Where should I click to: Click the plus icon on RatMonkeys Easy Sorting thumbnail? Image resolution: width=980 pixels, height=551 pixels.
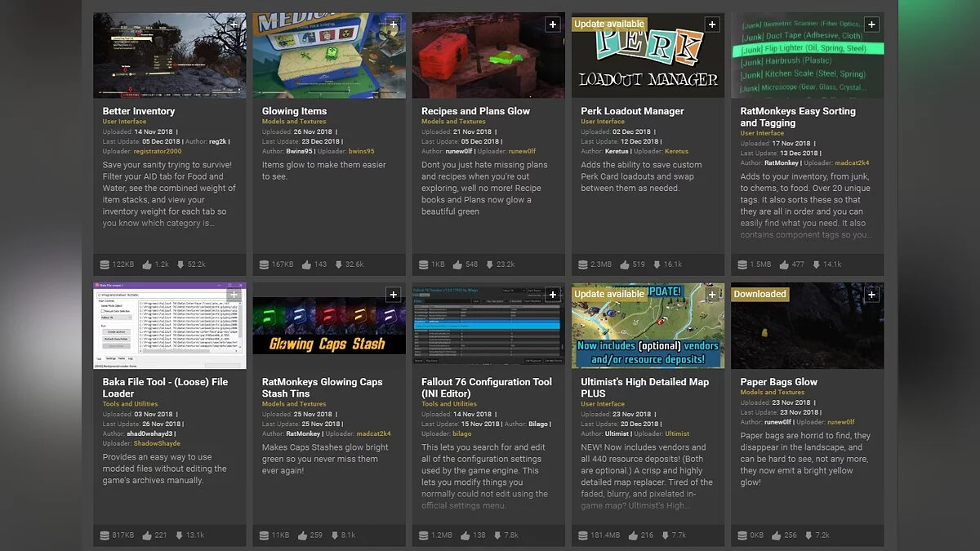(x=871, y=24)
